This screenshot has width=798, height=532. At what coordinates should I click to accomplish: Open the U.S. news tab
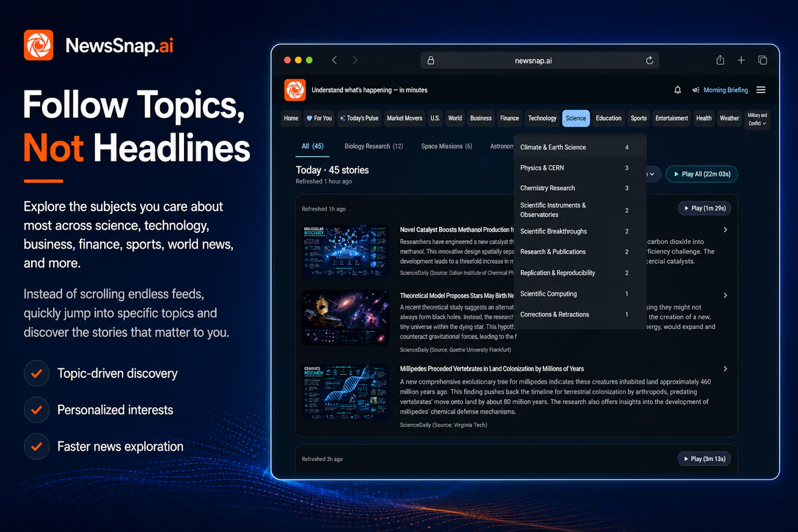435,118
